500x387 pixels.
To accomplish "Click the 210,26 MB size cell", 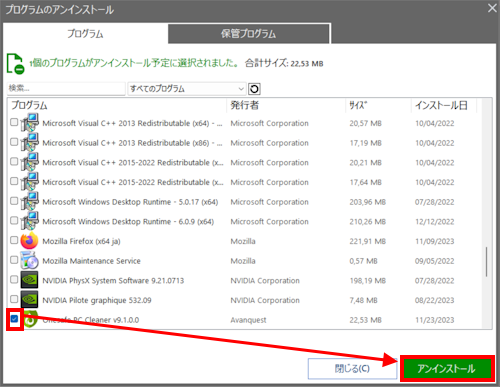I will pyautogui.click(x=367, y=222).
